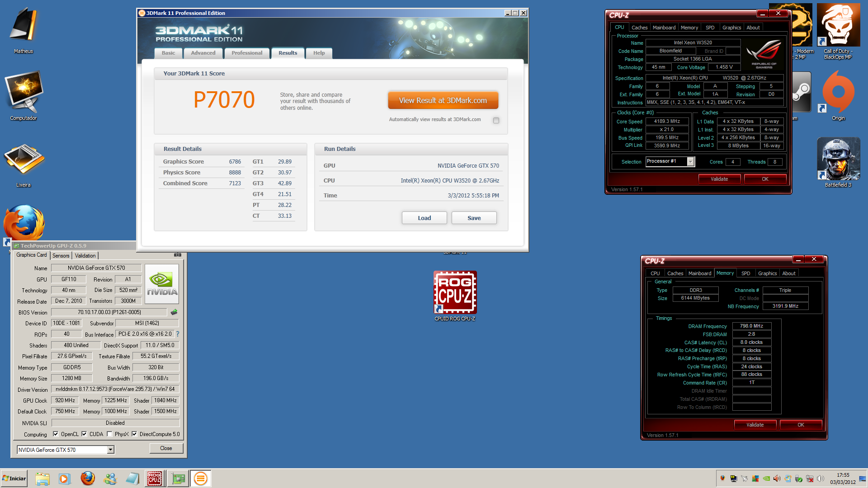This screenshot has height=488, width=868.
Task: Click View Result at 3DMark.com button
Action: click(x=443, y=100)
